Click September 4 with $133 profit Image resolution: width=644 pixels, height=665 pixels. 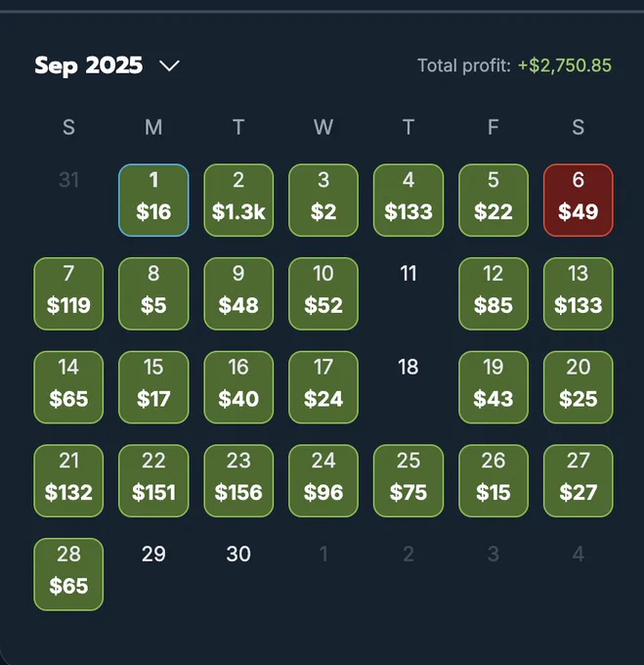coord(408,200)
